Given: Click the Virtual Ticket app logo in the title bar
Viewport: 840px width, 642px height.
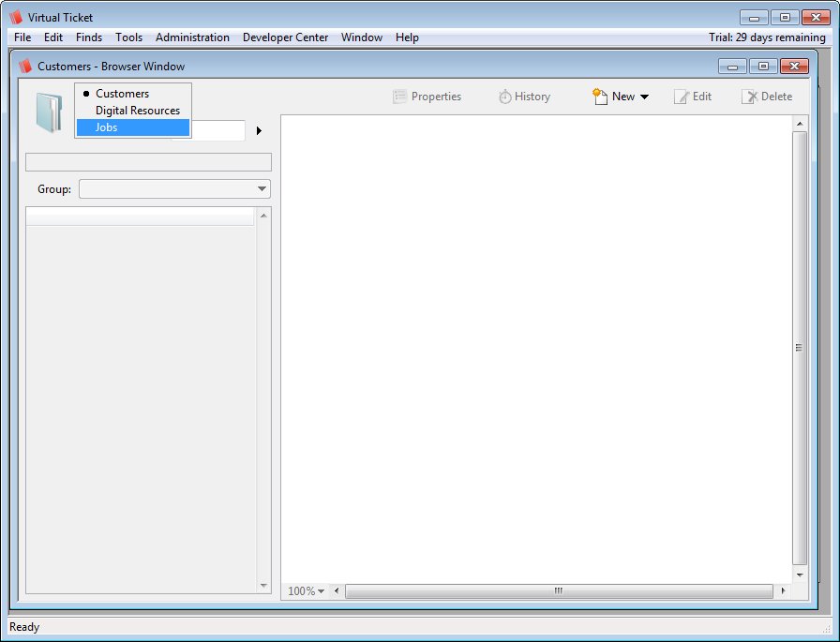Looking at the screenshot, I should coord(16,17).
